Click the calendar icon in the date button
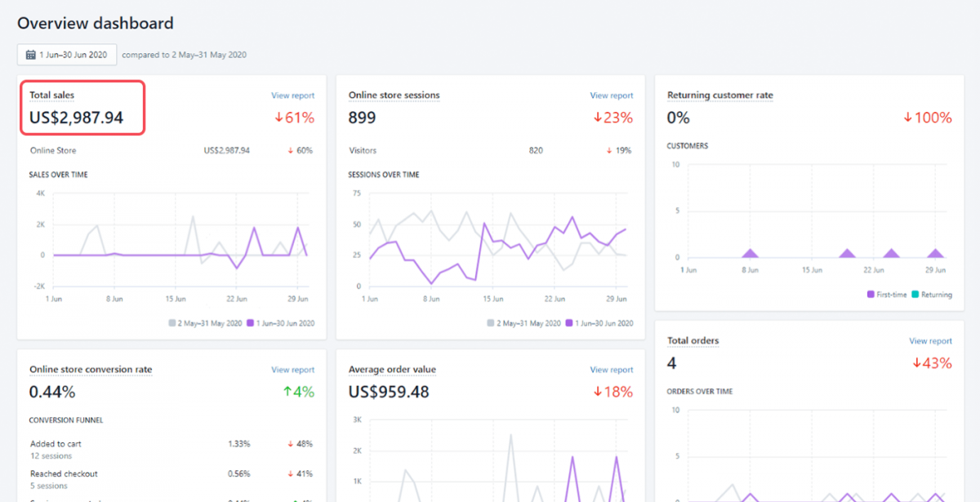 (30, 55)
